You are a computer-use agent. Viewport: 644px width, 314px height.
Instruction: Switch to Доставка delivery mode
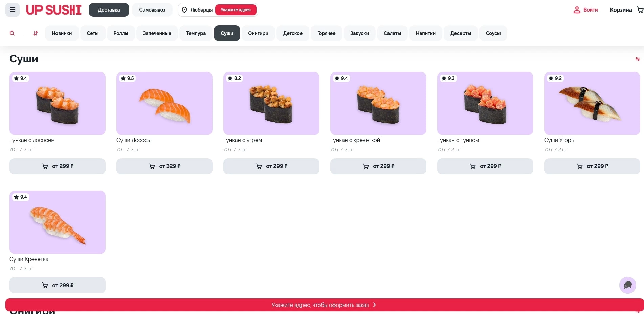tap(109, 10)
